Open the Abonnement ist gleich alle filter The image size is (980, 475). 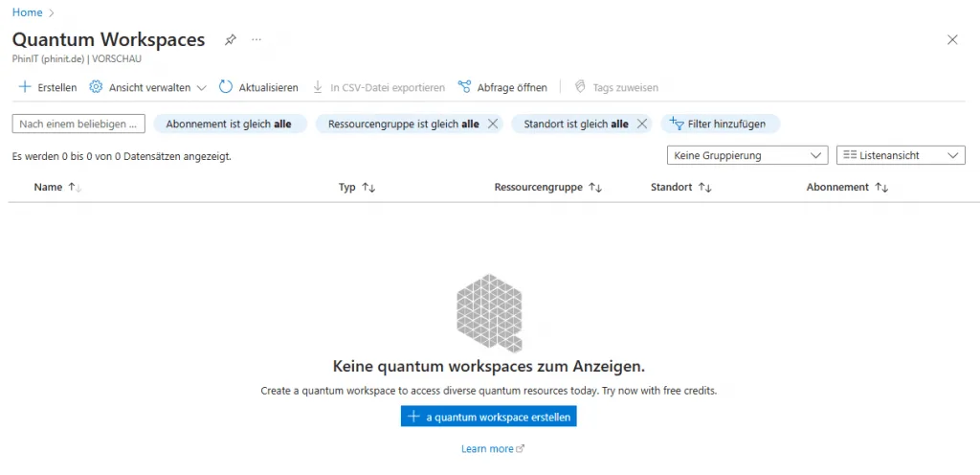pos(229,124)
